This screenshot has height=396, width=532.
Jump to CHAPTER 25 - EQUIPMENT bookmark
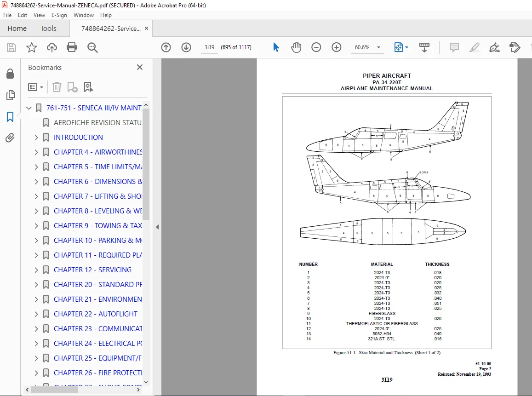tap(98, 358)
